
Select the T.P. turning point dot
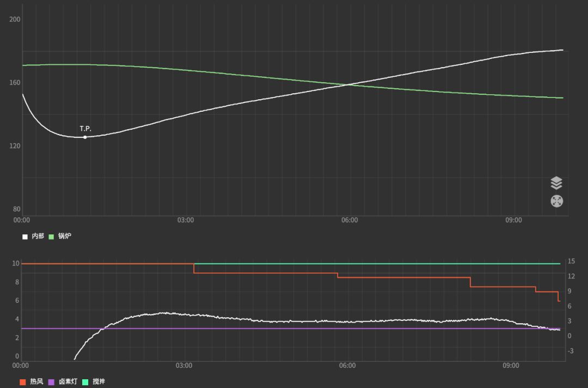[85, 137]
